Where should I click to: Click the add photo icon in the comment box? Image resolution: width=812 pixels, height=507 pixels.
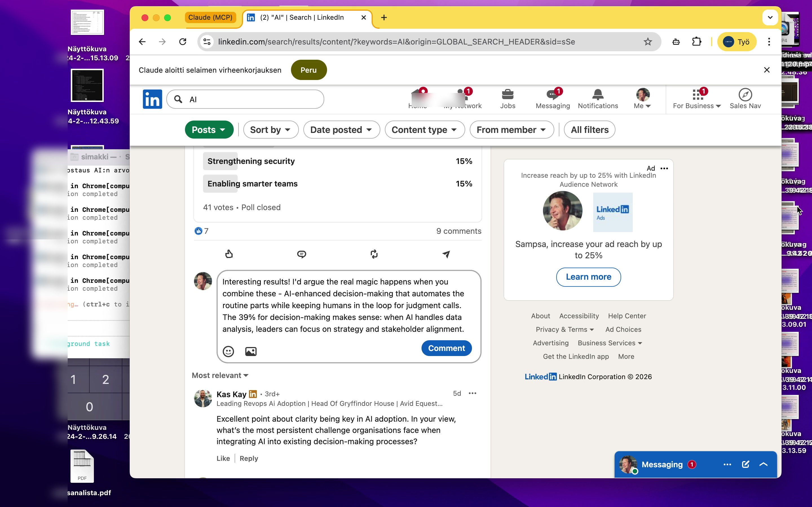(251, 351)
